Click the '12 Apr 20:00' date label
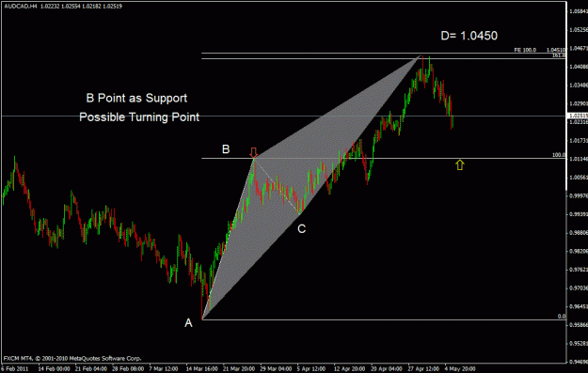 tap(349, 369)
